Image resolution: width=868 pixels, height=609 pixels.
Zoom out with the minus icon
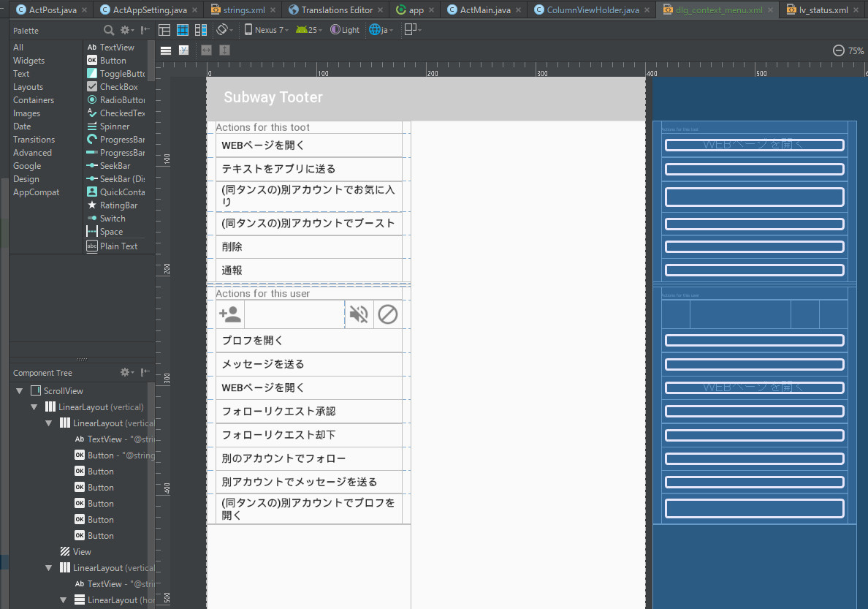(x=839, y=51)
